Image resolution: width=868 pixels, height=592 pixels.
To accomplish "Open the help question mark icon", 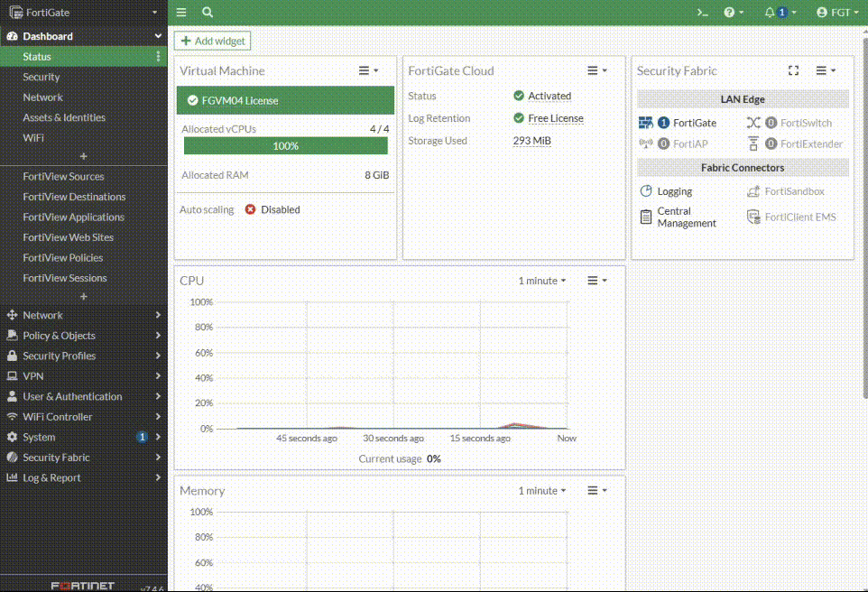I will coord(729,13).
